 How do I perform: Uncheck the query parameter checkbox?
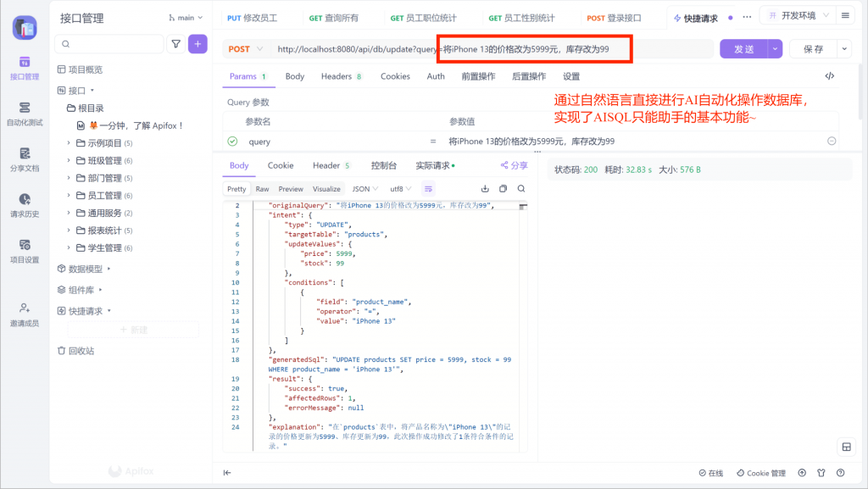click(232, 142)
